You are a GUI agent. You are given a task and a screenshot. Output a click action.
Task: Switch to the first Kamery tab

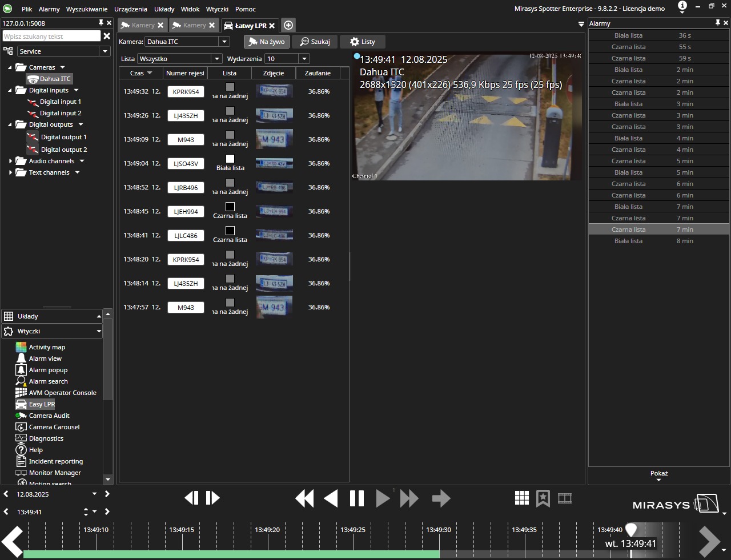coord(142,25)
